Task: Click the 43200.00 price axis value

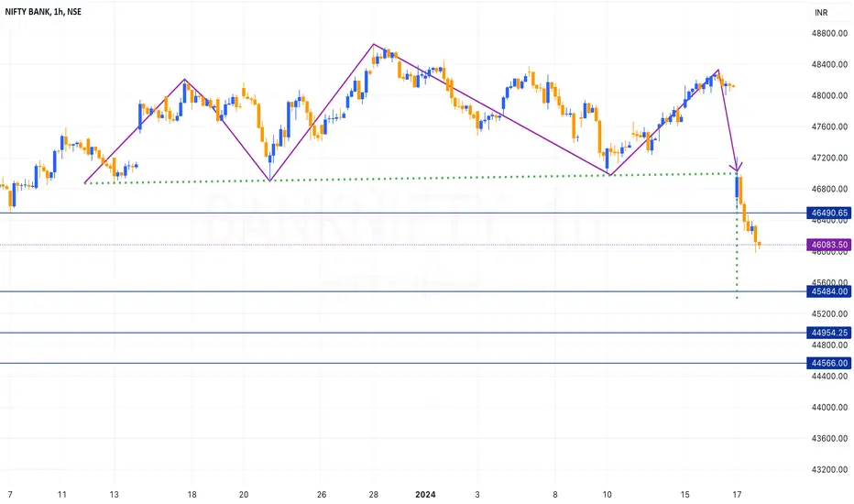Action: click(829, 469)
